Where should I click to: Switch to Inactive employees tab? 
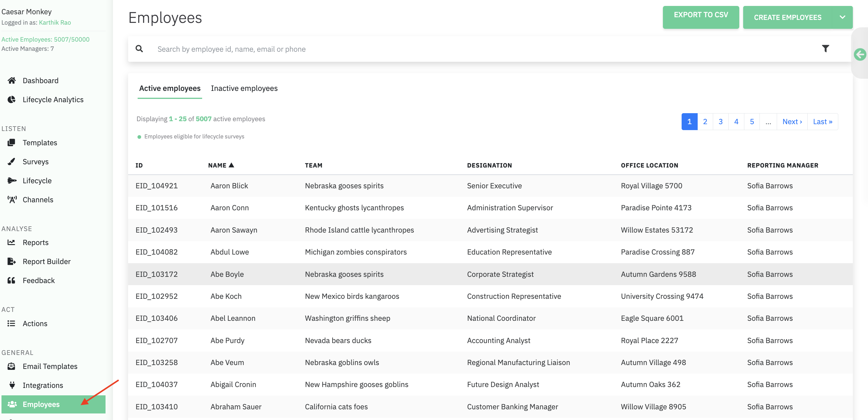(x=244, y=88)
